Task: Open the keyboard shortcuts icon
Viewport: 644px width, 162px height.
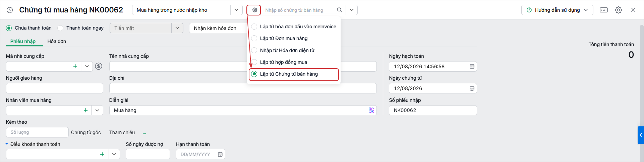Action: click(x=604, y=10)
